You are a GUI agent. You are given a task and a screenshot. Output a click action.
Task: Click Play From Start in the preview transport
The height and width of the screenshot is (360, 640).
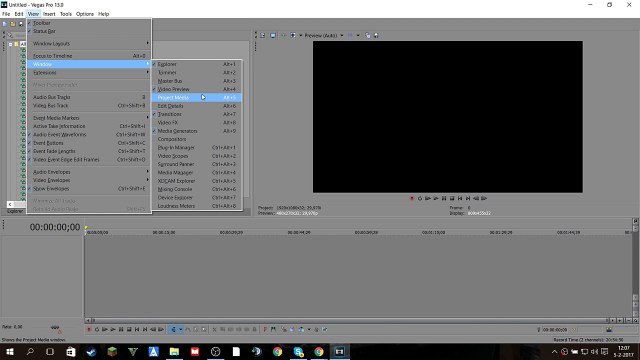(x=428, y=198)
